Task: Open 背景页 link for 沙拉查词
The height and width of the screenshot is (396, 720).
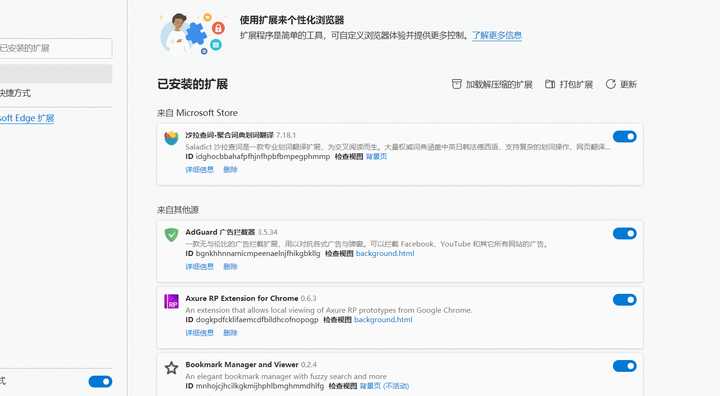Action: pyautogui.click(x=376, y=157)
